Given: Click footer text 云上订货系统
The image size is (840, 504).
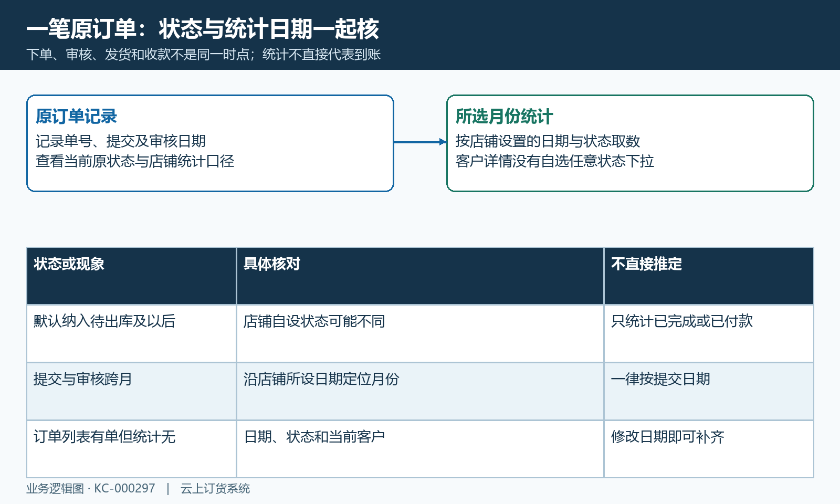Looking at the screenshot, I should coord(215,489).
